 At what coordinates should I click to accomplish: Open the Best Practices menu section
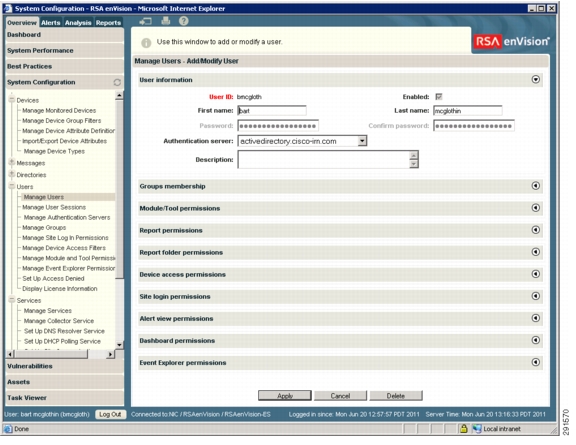click(65, 67)
